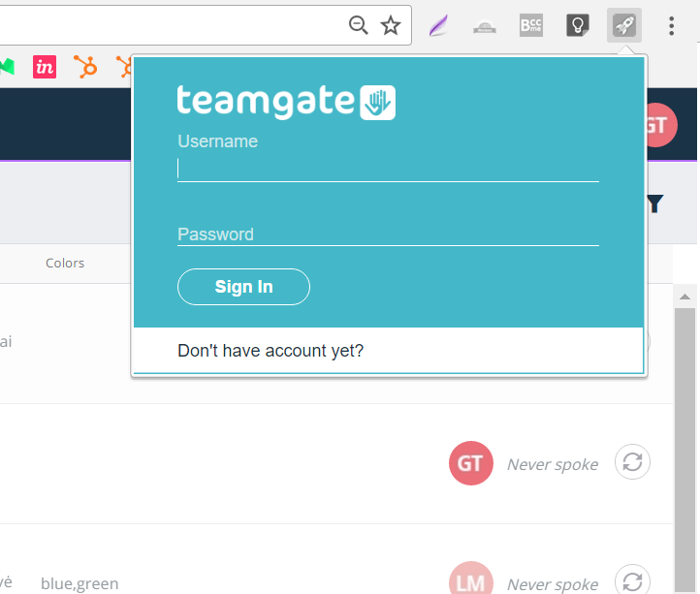Click Never spoke text in GT row

553,464
